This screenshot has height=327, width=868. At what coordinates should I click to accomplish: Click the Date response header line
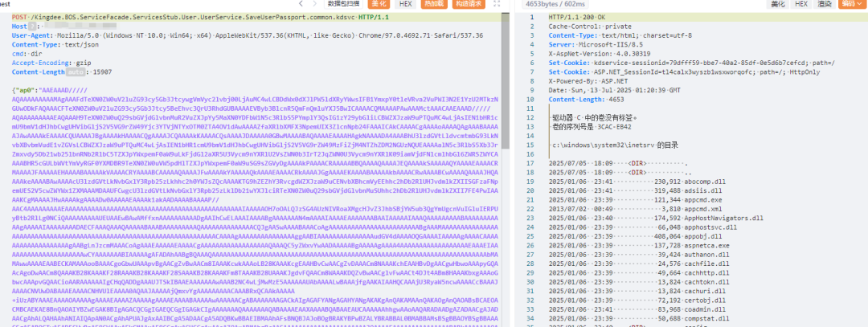coord(615,90)
